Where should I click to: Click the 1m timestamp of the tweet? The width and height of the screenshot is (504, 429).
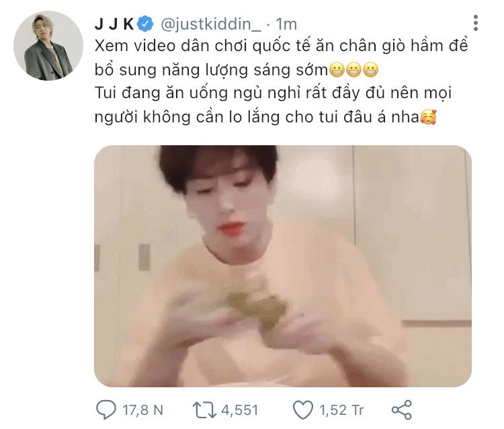click(286, 24)
